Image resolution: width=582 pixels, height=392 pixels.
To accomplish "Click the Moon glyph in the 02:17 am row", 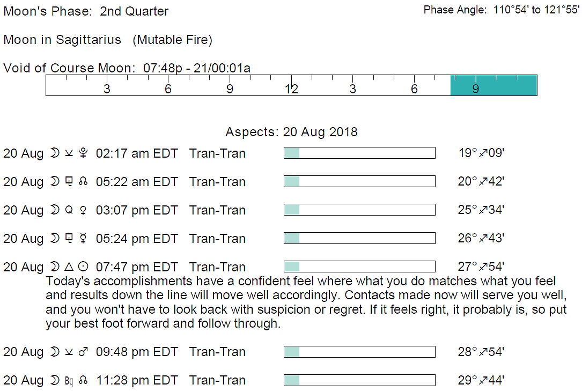I will point(54,154).
